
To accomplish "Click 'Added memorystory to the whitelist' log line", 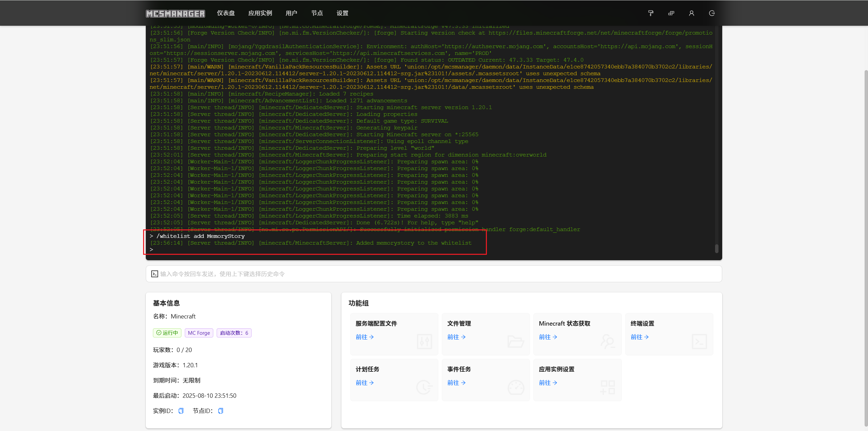I will (x=311, y=243).
